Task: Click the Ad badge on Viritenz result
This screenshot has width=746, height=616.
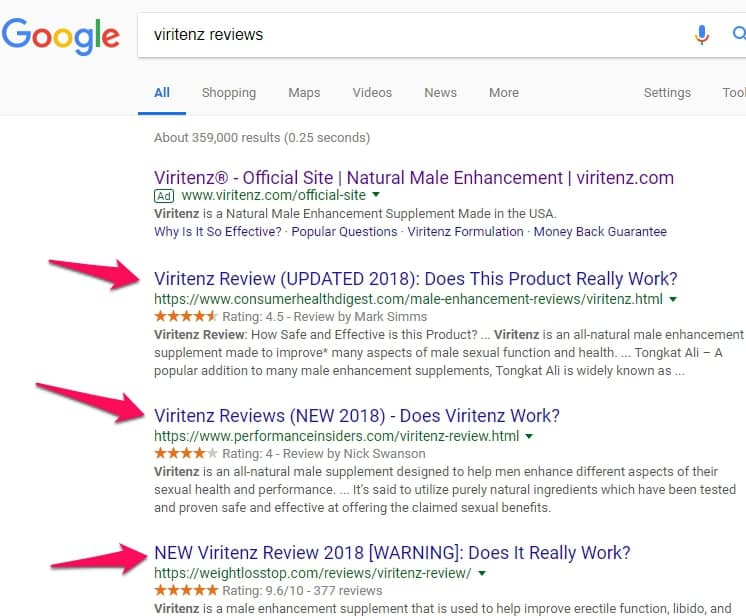Action: click(x=164, y=196)
